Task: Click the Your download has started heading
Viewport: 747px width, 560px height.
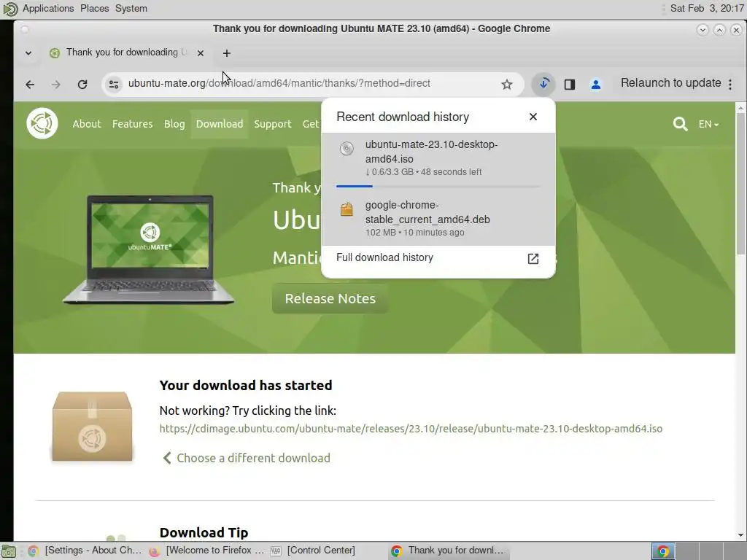Action: pyautogui.click(x=246, y=385)
